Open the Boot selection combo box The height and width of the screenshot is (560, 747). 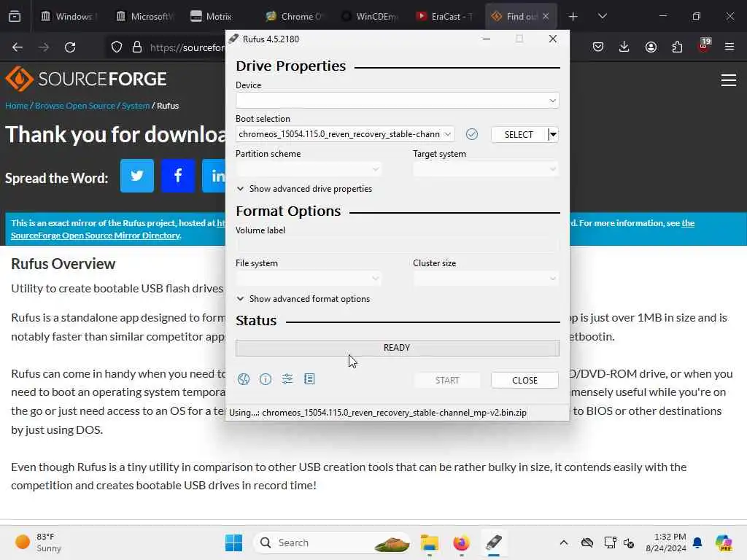point(344,134)
